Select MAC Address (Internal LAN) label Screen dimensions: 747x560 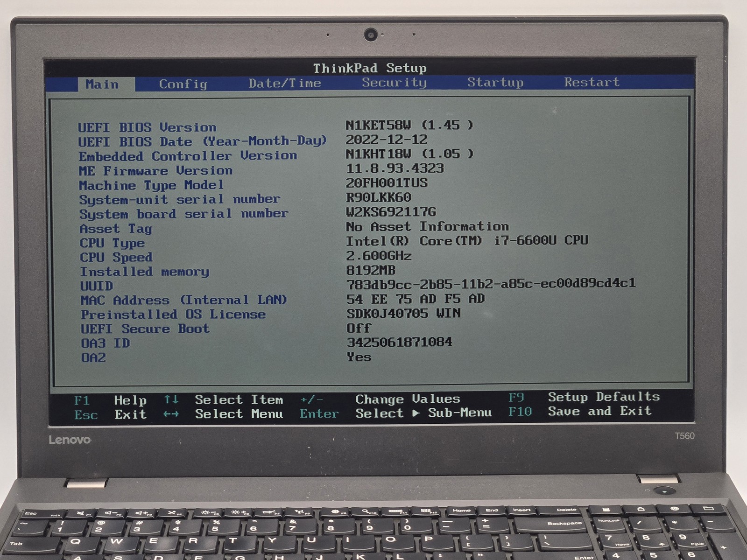[x=183, y=300]
